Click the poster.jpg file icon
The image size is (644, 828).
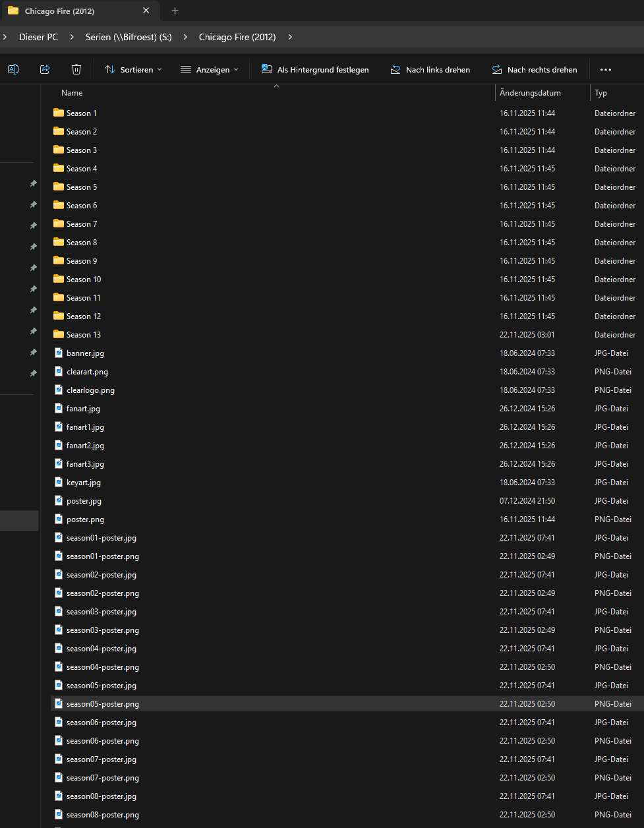click(x=59, y=500)
